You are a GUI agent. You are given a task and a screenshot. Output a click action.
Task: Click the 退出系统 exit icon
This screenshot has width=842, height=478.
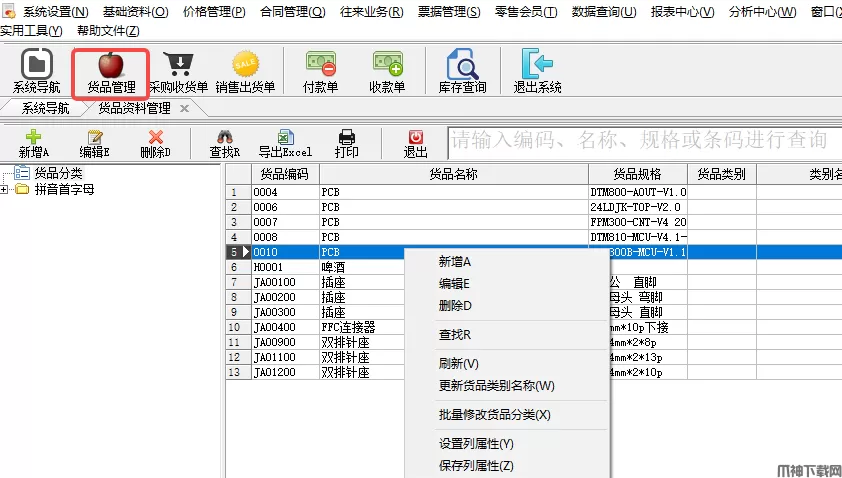(537, 64)
